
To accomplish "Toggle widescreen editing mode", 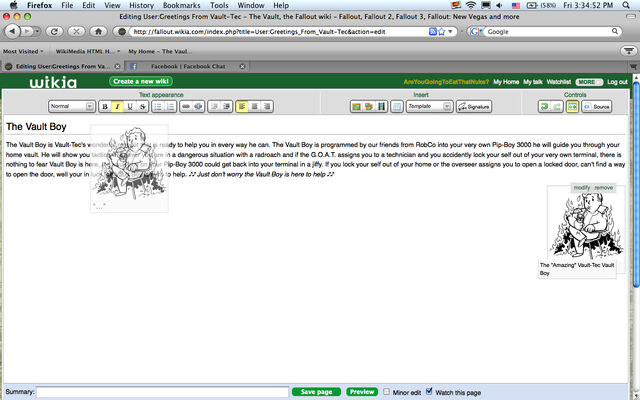I will 572,107.
